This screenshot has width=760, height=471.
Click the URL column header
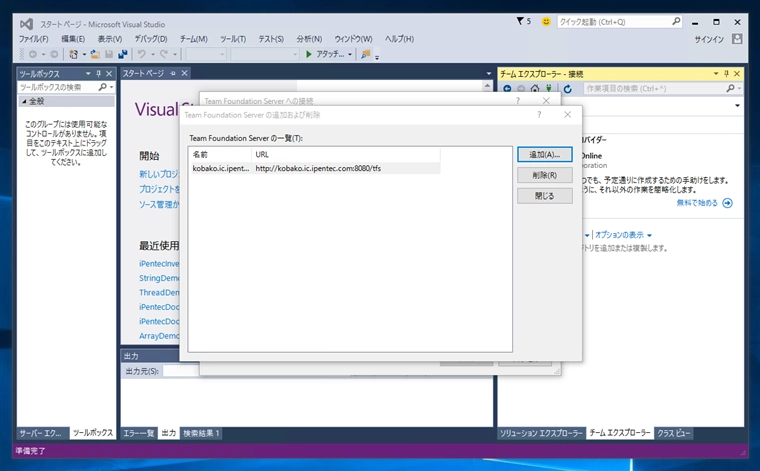click(x=346, y=155)
